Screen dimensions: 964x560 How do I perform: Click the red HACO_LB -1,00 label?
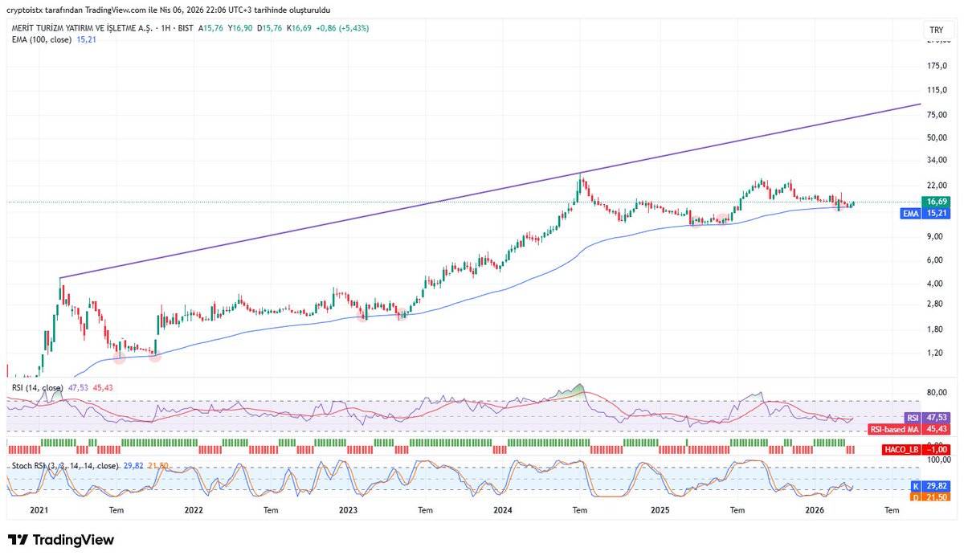[x=916, y=449]
